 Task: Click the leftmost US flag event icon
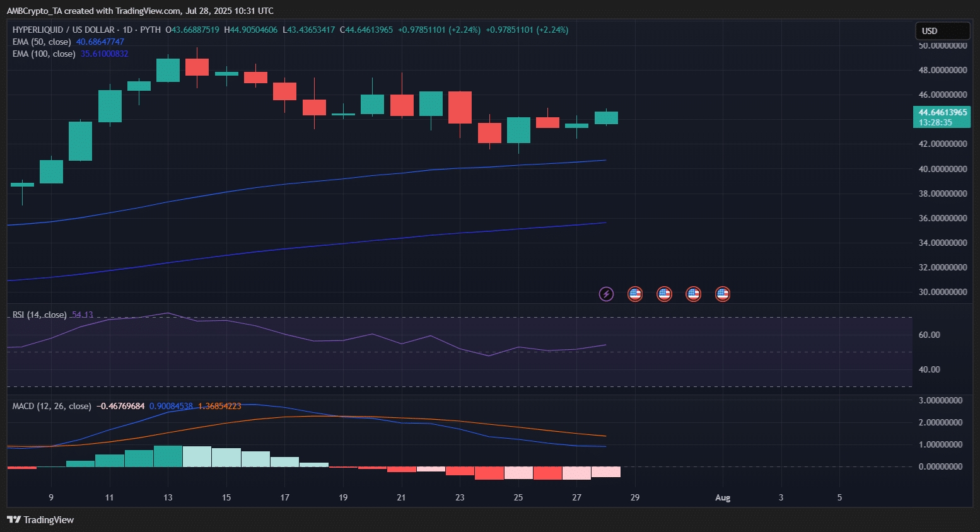635,294
